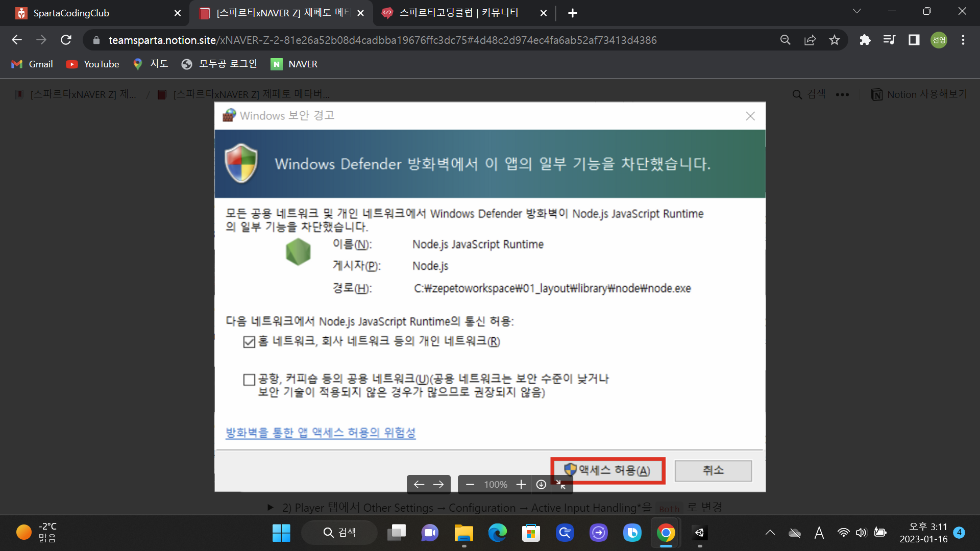This screenshot has height=551, width=980.
Task: Open the clock and date 2023-01-16
Action: coord(923,533)
